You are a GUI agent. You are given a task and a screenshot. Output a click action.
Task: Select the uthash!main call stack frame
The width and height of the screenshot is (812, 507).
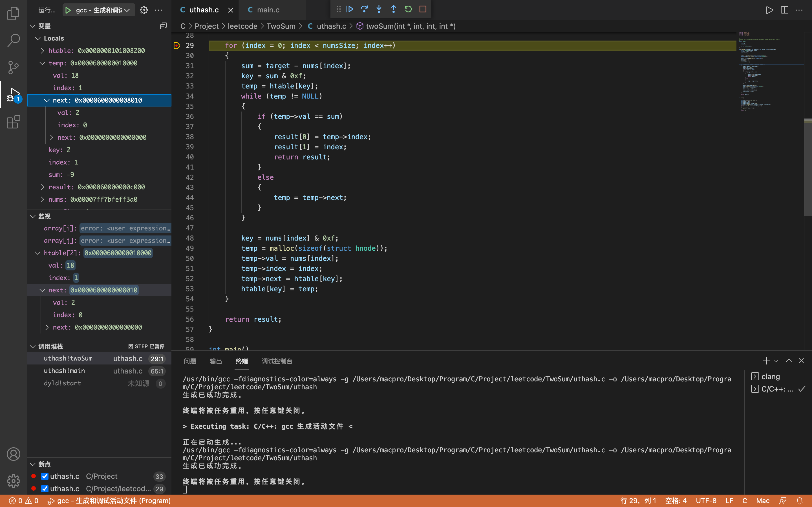point(64,370)
